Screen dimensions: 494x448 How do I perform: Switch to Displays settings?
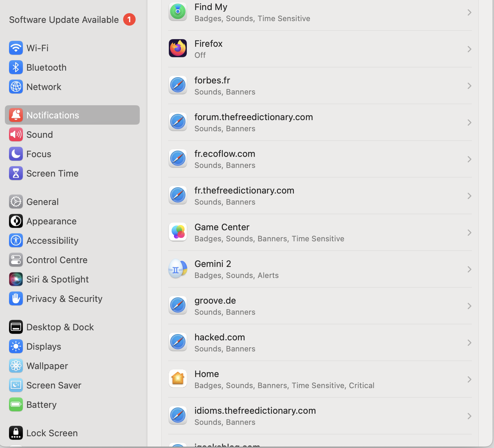coord(72,346)
